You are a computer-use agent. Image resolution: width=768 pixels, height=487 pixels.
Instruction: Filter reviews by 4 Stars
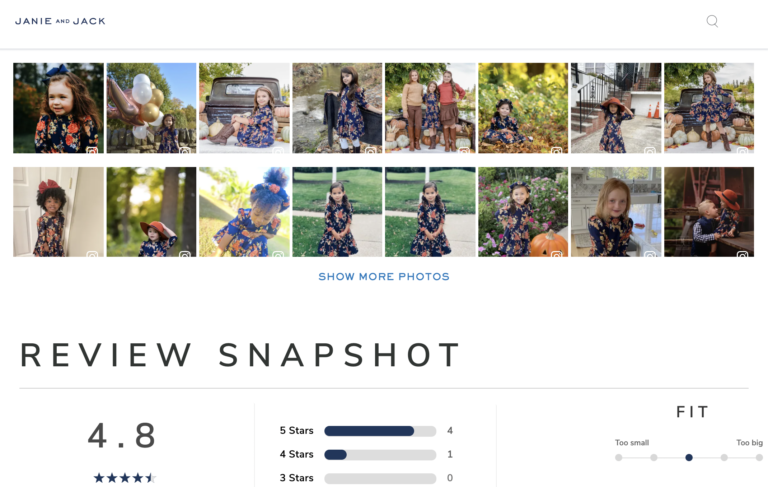tap(296, 454)
